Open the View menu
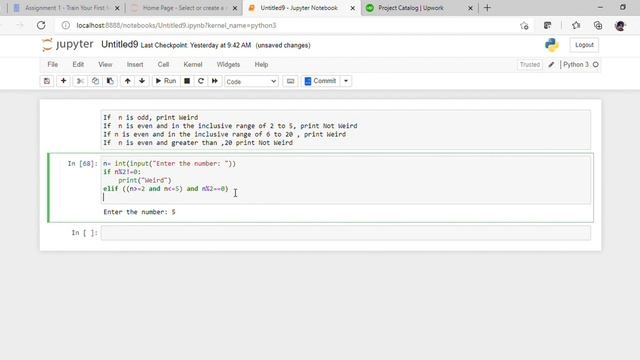 [105, 64]
